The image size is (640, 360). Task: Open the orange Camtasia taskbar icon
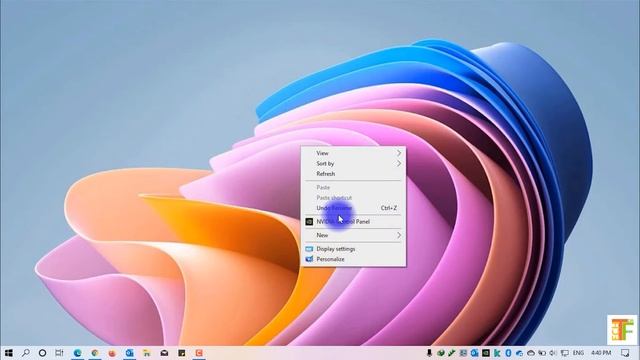pos(199,353)
